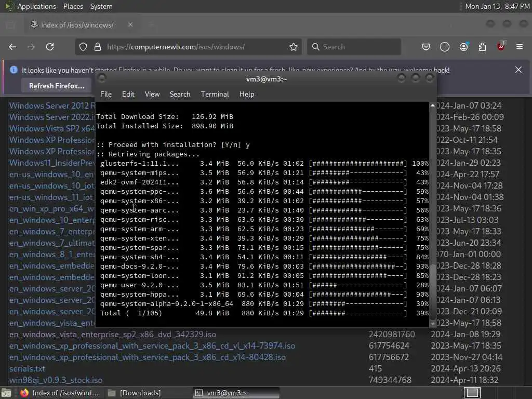Open the Windows11_InsiderPrev link
This screenshot has height=399, width=532.
point(52,163)
